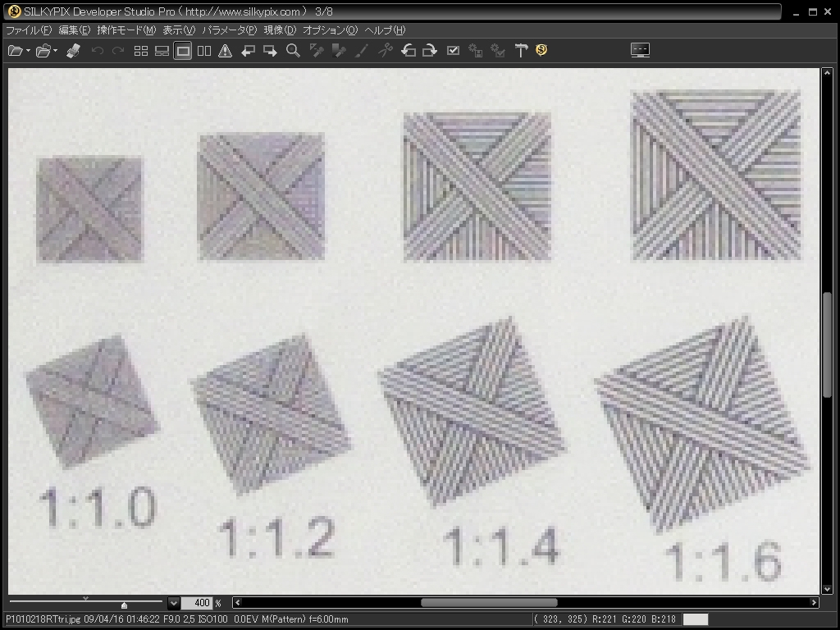Rotate image clockwise
The width and height of the screenshot is (840, 630).
point(429,51)
